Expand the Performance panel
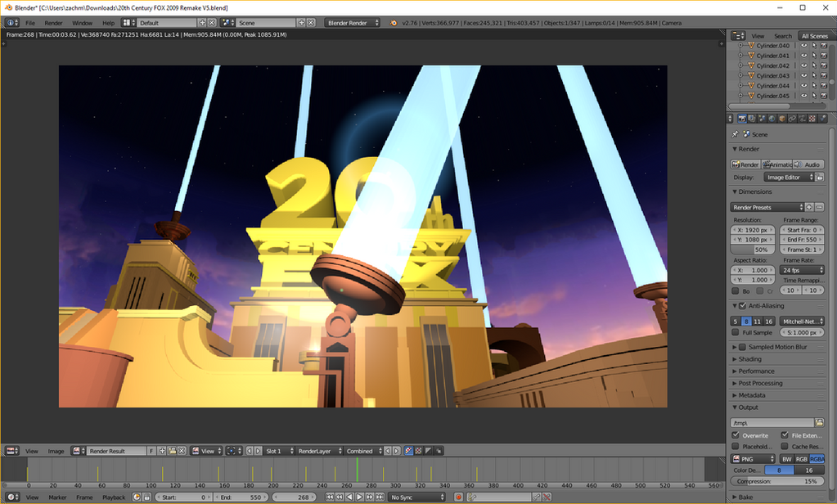The width and height of the screenshot is (837, 504). (756, 371)
